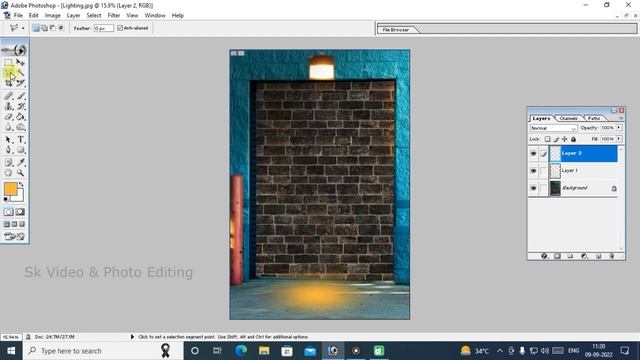Viewport: 640px width, 360px height.
Task: Swap foreground and background colors
Action: (x=21, y=185)
